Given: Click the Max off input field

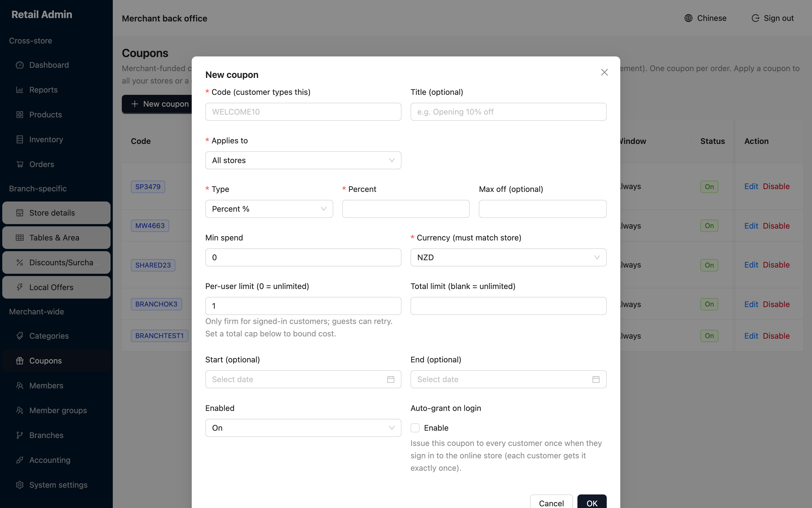Looking at the screenshot, I should coord(542,209).
